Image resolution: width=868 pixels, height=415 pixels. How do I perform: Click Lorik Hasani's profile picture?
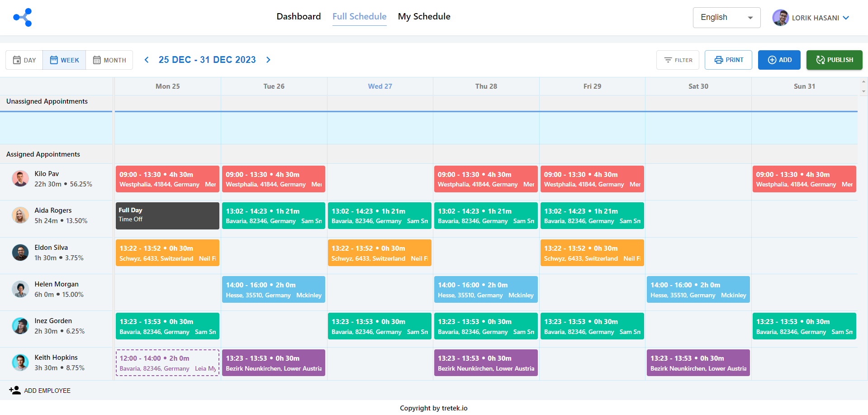pos(780,18)
